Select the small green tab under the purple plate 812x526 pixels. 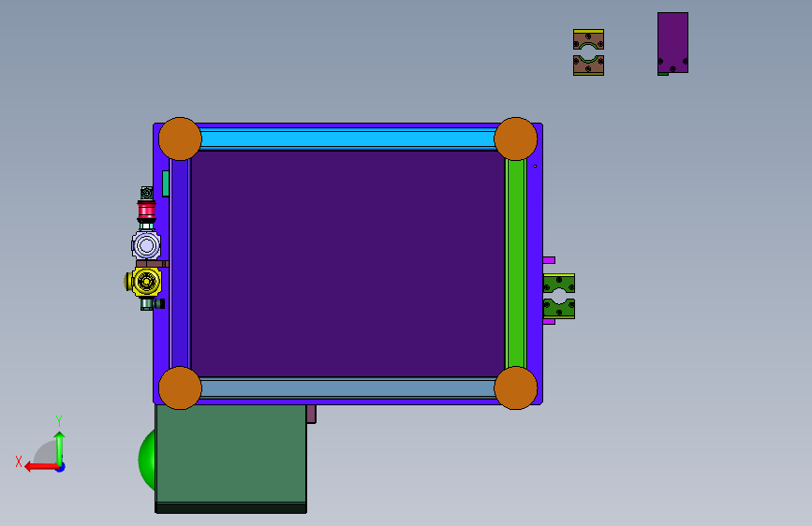663,74
